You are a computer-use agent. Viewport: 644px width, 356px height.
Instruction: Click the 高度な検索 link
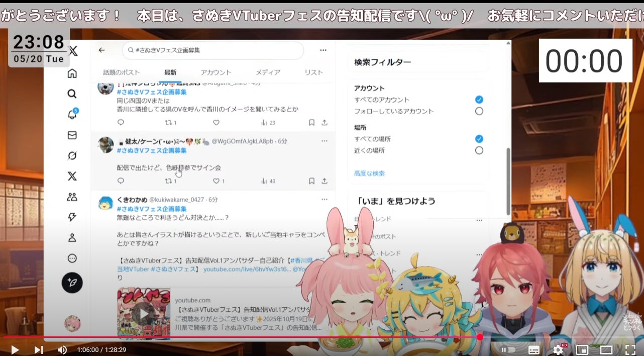(x=369, y=173)
